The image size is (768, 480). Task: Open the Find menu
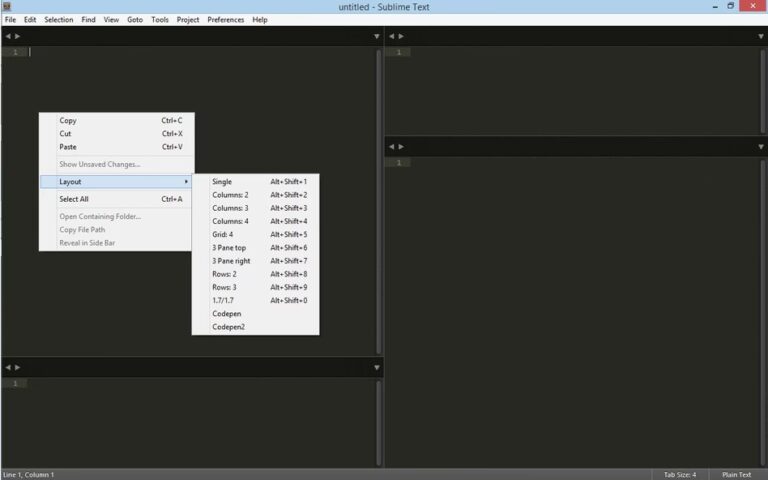tap(88, 20)
